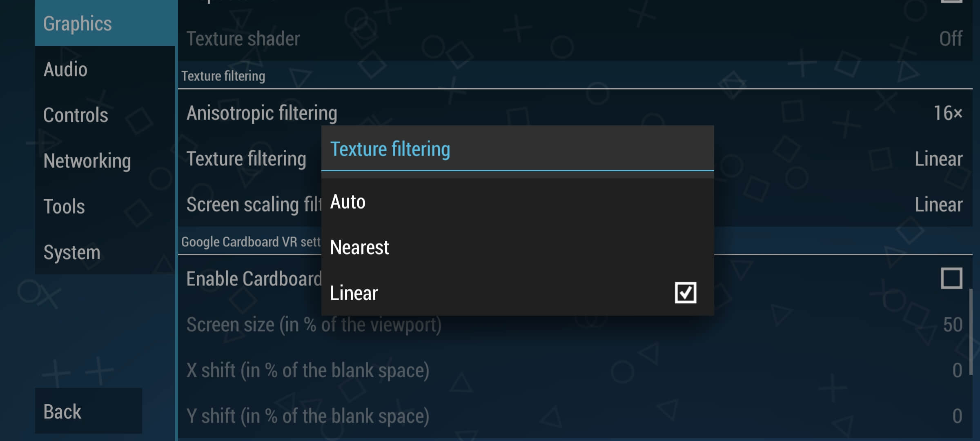
Task: Select Auto texture filtering option
Action: click(x=347, y=201)
